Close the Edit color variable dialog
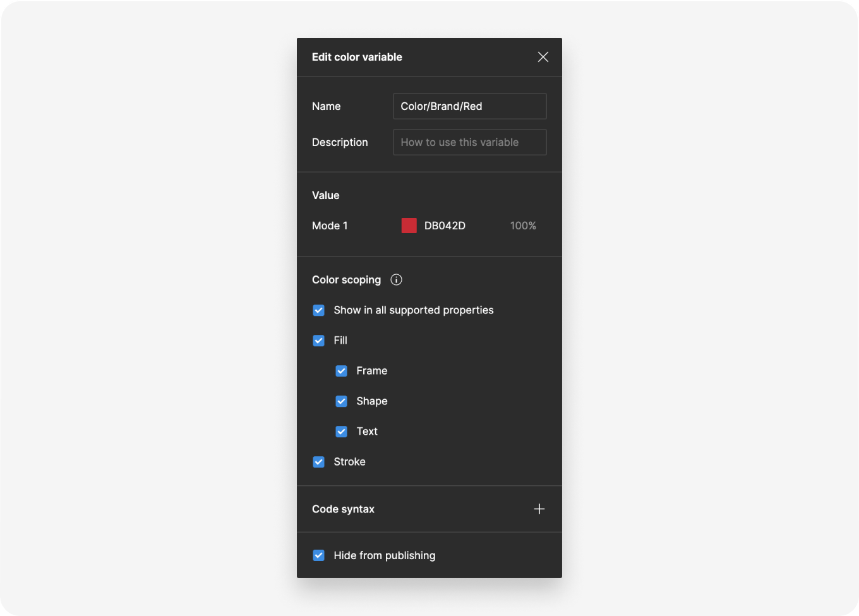The width and height of the screenshot is (859, 616). click(543, 57)
